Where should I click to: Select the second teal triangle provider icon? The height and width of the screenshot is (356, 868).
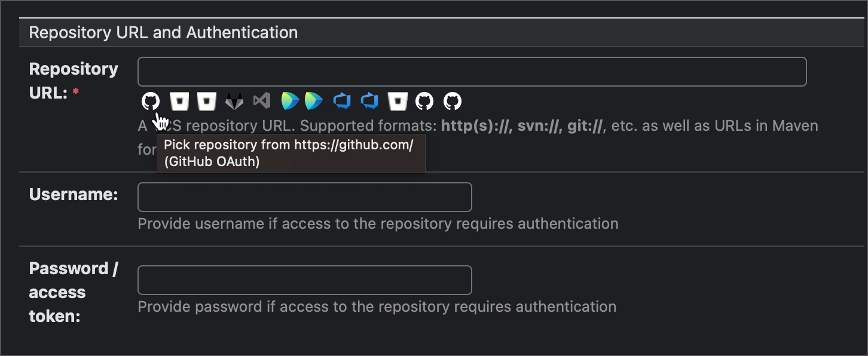(x=314, y=101)
